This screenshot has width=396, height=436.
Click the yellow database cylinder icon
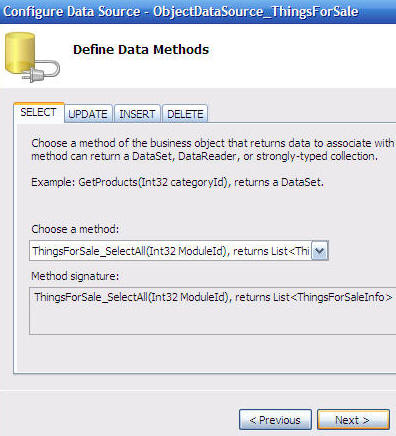click(20, 53)
